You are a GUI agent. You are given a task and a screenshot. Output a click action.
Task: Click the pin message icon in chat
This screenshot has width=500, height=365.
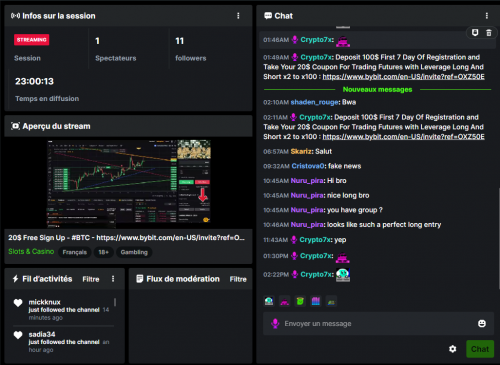475,32
